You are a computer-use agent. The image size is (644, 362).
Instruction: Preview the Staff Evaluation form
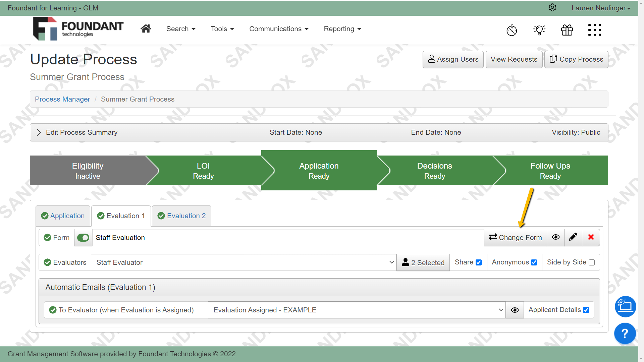click(555, 237)
